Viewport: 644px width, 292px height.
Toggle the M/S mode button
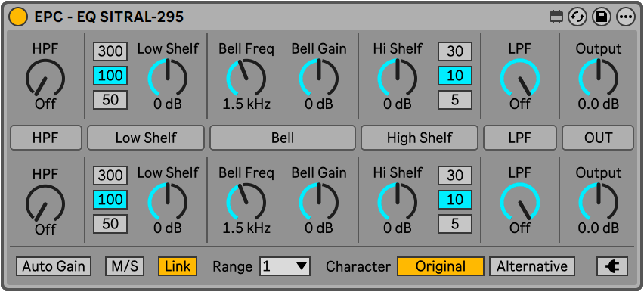pos(125,266)
